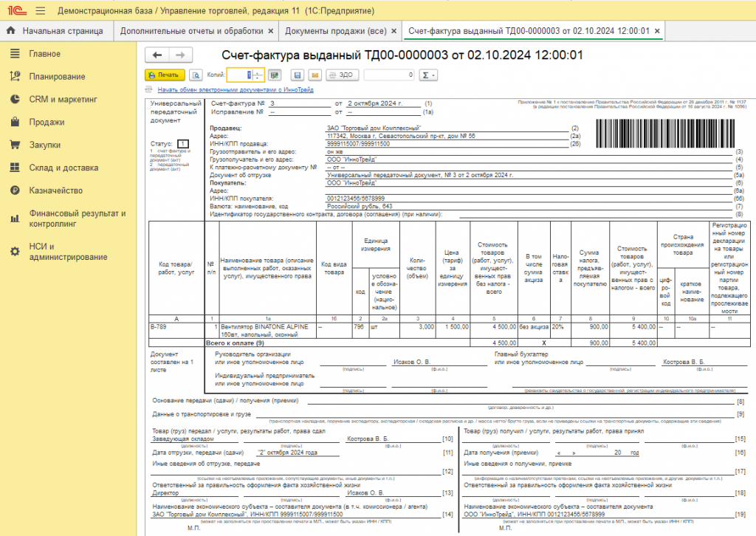Click the Директор position text
This screenshot has height=536, width=756.
click(x=165, y=492)
